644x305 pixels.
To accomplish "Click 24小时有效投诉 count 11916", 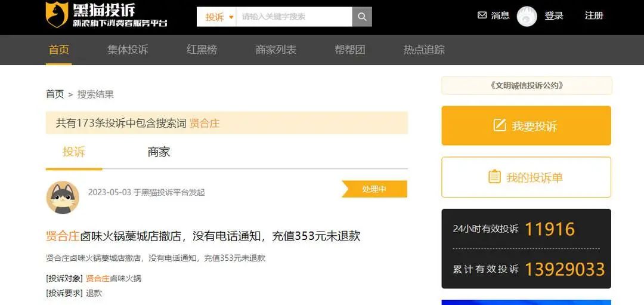I will [x=550, y=229].
